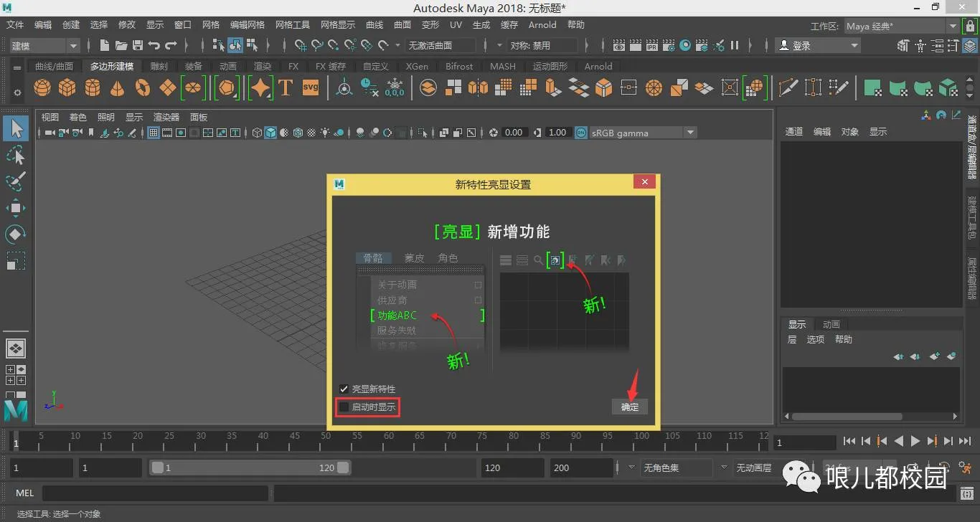Close the 新特性亮显设置 dialog
The image size is (980, 522).
644,182
